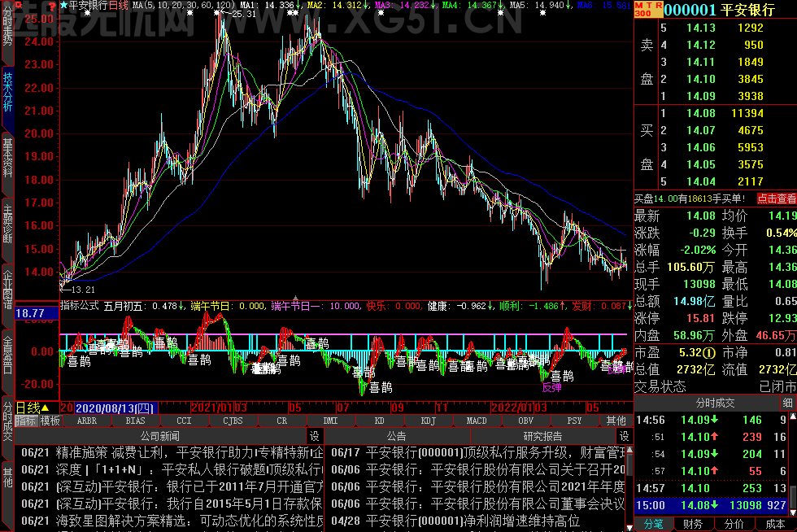This screenshot has width=797, height=532.
Task: Switch indicator to DMI
Action: (x=330, y=421)
